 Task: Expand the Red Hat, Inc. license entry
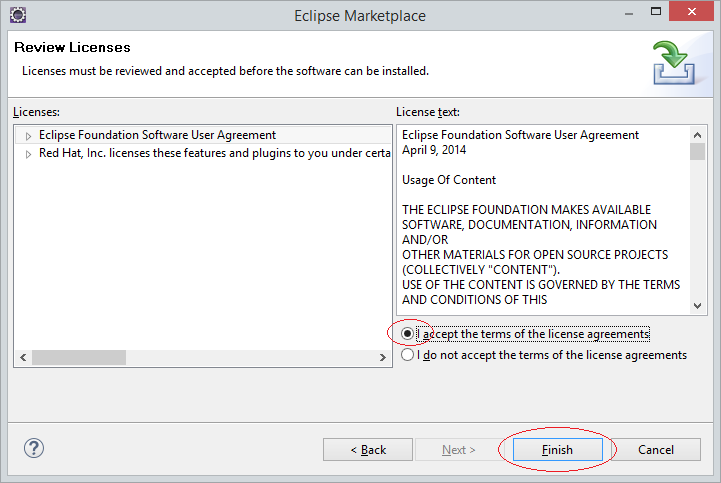(x=29, y=154)
